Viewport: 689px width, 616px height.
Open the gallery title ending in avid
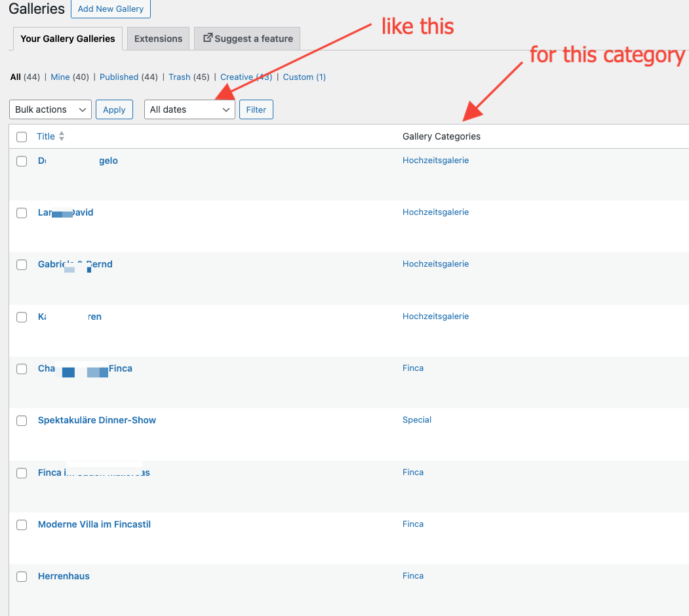click(66, 212)
